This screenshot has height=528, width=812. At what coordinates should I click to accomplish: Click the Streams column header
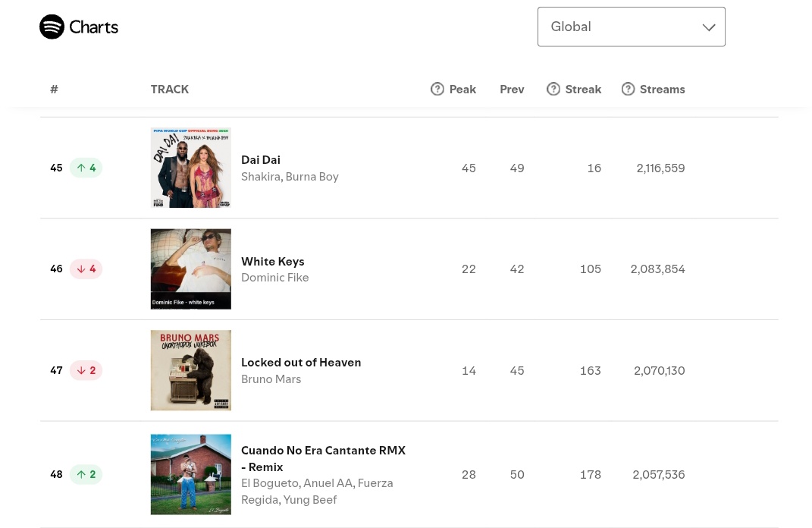click(662, 89)
